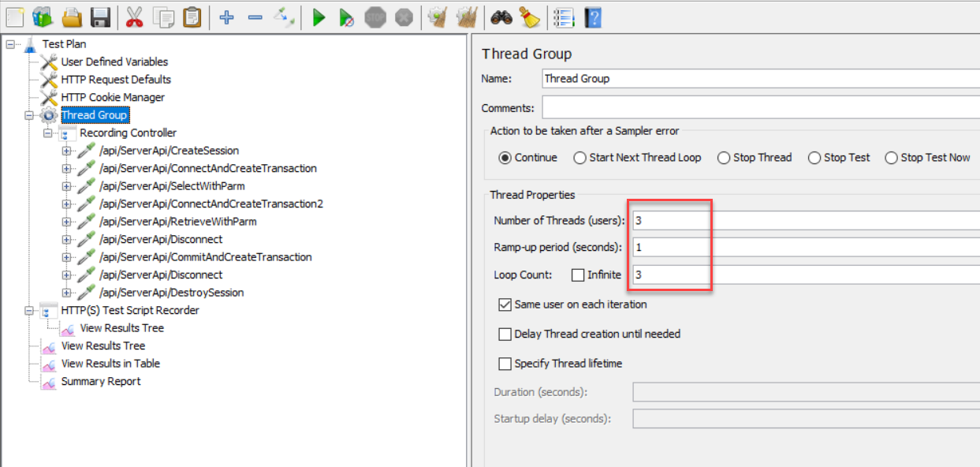Click the Paste clipboard icon
This screenshot has width=980, height=467.
pyautogui.click(x=192, y=17)
